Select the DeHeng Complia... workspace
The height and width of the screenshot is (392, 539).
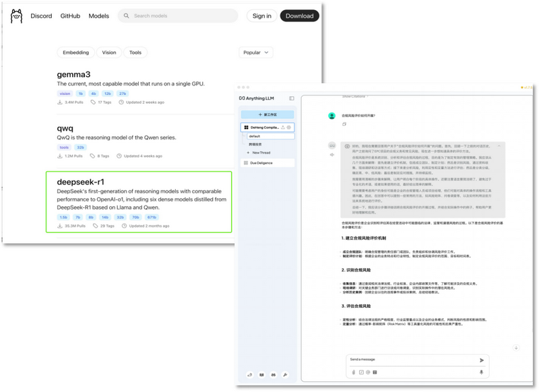(267, 127)
